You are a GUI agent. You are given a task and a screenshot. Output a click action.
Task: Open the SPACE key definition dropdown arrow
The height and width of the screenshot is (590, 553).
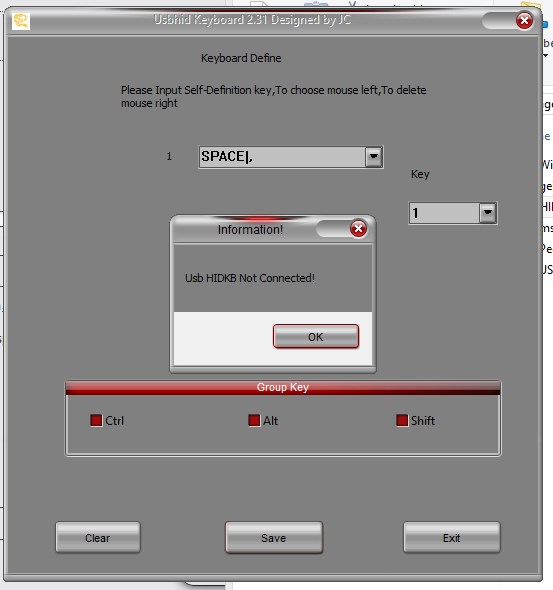point(374,157)
